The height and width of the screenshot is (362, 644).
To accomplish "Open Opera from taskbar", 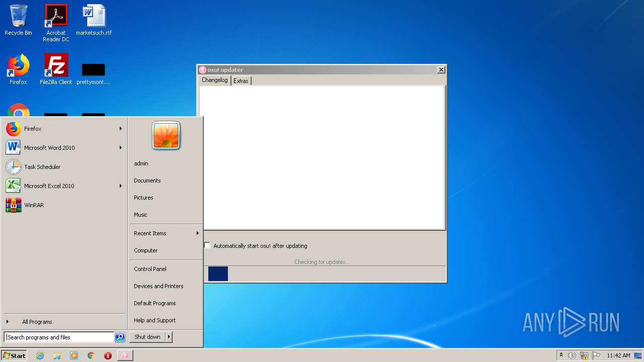I will click(108, 355).
